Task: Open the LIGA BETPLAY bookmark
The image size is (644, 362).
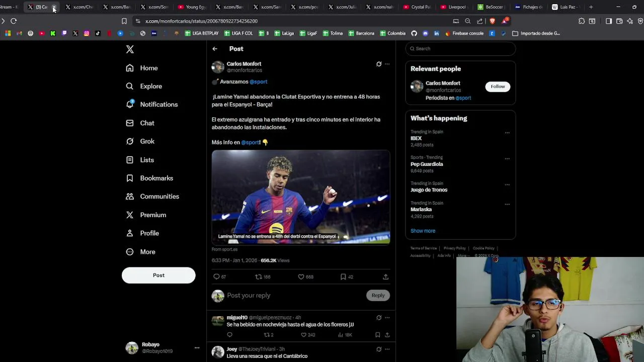Action: (x=201, y=33)
